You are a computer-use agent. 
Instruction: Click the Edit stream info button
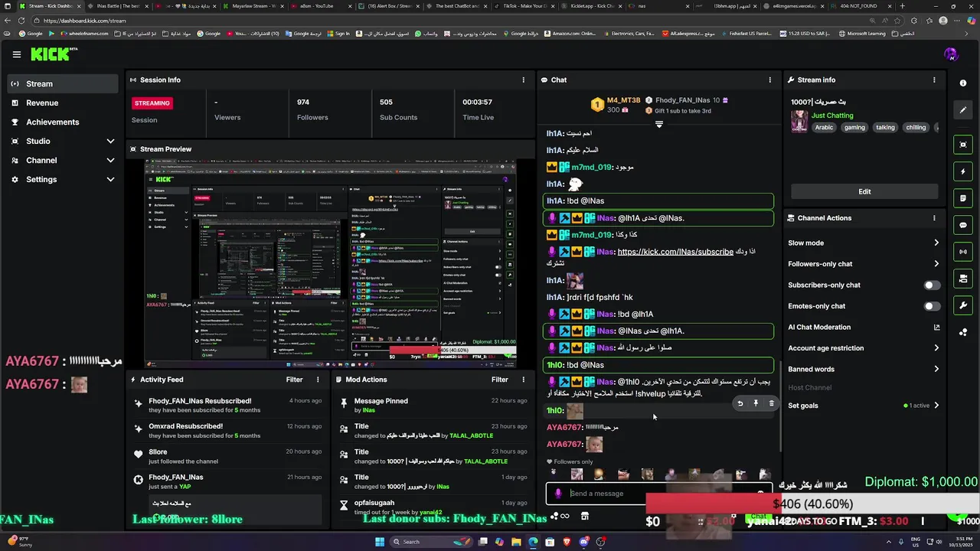coord(864,191)
